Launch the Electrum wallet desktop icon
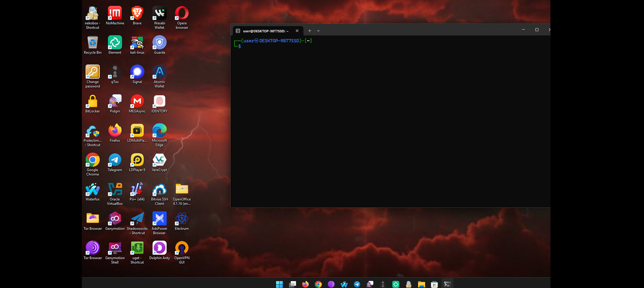Image resolution: width=644 pixels, height=288 pixels. pos(182,221)
